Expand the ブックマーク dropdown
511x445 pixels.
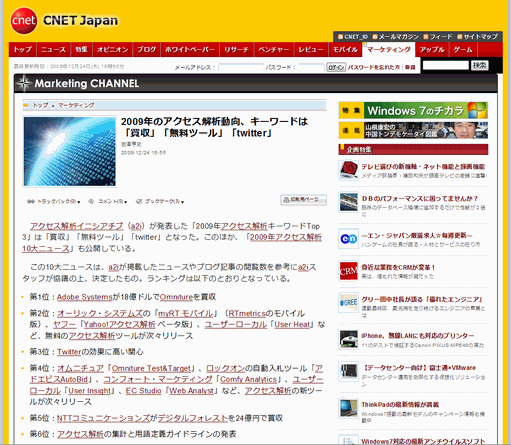(x=160, y=202)
